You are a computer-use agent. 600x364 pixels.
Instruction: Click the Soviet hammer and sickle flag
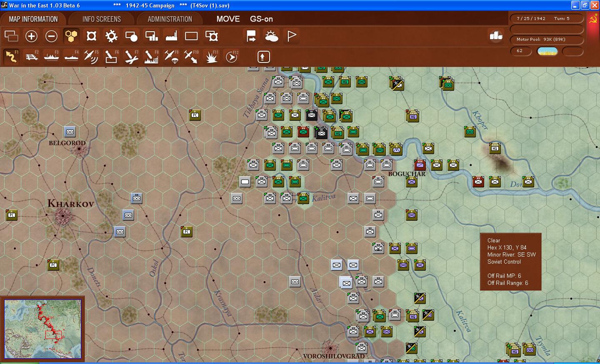(593, 19)
